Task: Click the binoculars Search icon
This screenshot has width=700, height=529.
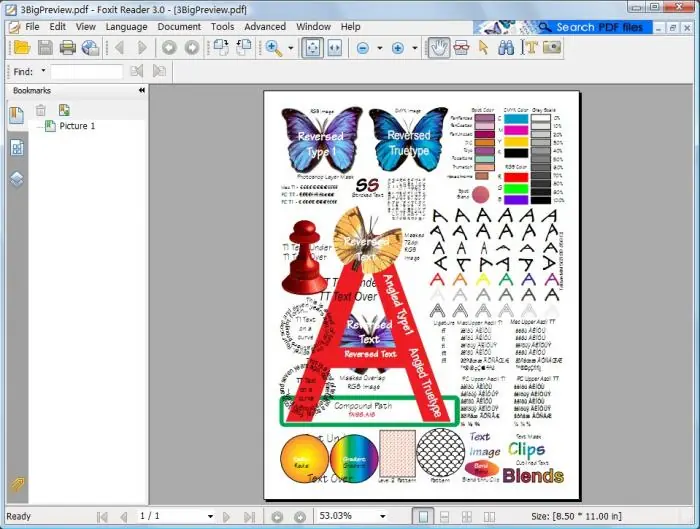Action: click(506, 47)
